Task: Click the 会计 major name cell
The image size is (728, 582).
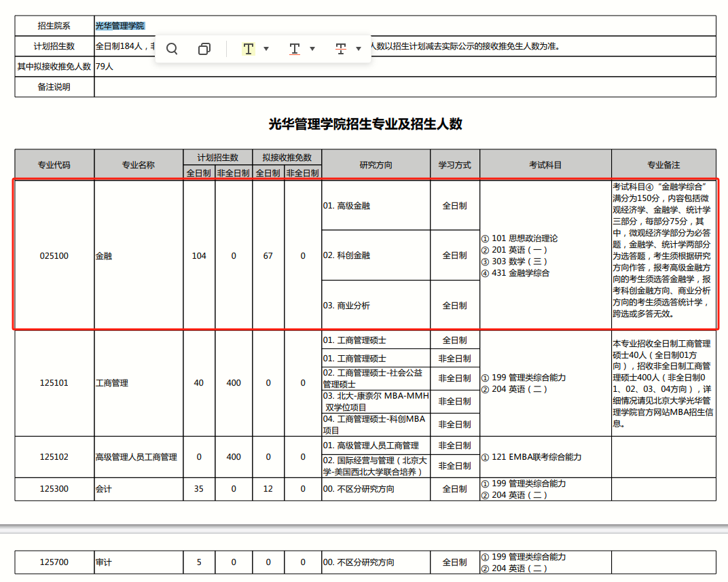Action: [x=139, y=489]
